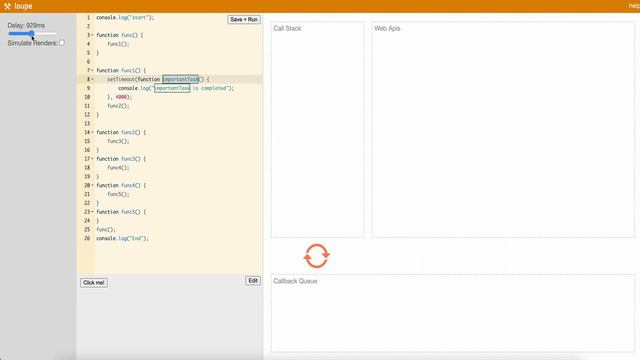Open the help link in the header
Image resolution: width=640 pixels, height=360 pixels.
coord(634,6)
